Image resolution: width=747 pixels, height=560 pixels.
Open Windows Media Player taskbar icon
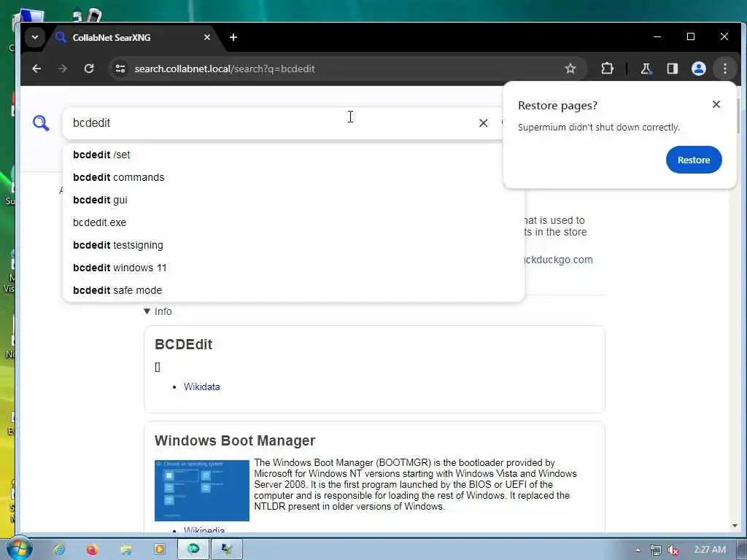(x=159, y=550)
